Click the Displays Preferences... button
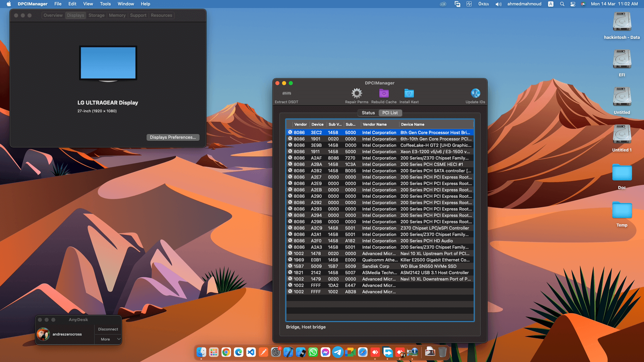 pyautogui.click(x=173, y=137)
